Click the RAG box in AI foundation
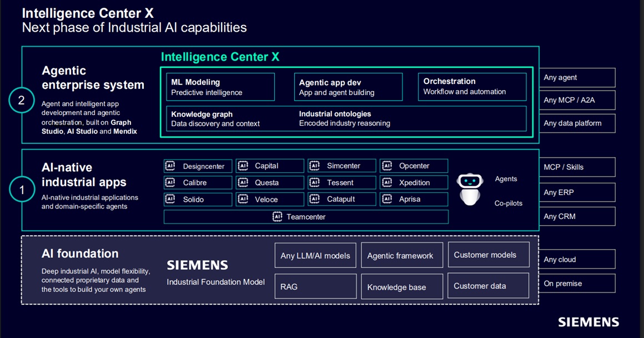 315,286
